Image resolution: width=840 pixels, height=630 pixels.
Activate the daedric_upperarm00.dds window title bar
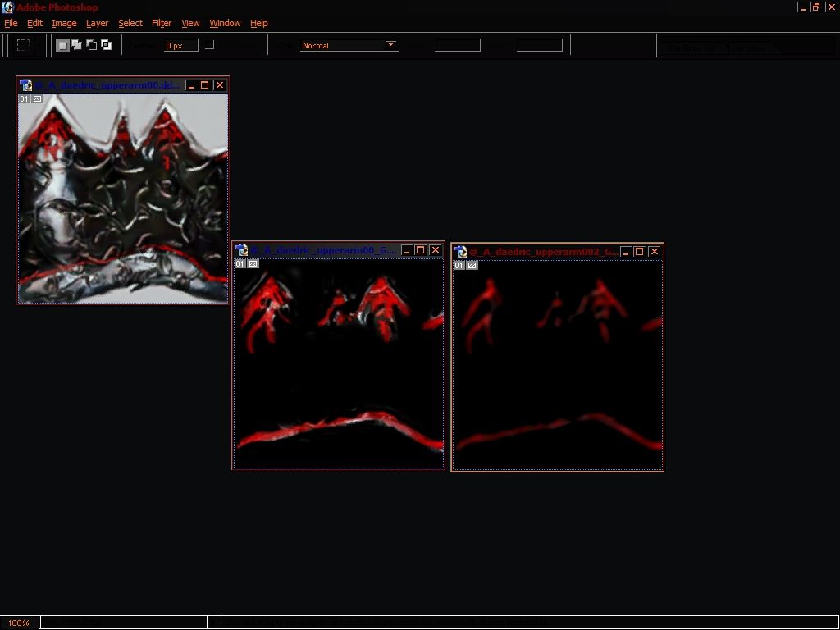pos(109,85)
